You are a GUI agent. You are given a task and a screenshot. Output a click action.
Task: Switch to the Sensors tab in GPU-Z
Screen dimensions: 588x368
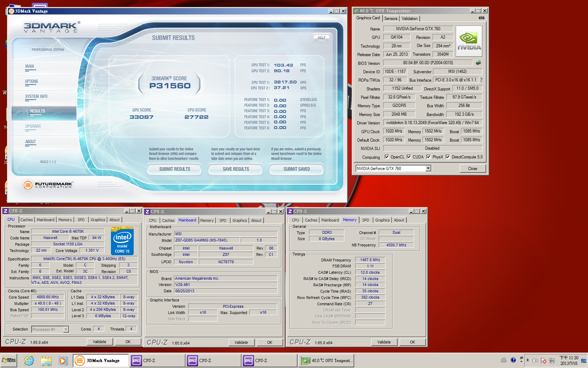pyautogui.click(x=391, y=19)
